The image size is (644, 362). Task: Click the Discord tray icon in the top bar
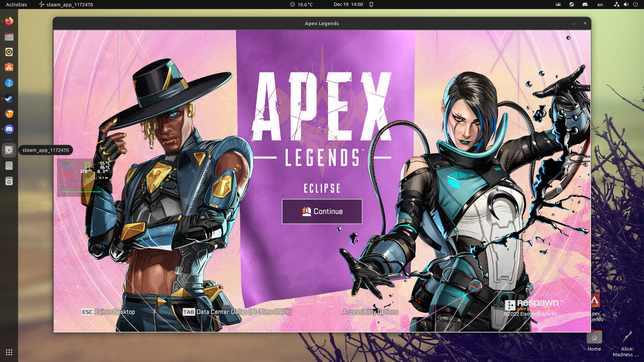pyautogui.click(x=585, y=4)
